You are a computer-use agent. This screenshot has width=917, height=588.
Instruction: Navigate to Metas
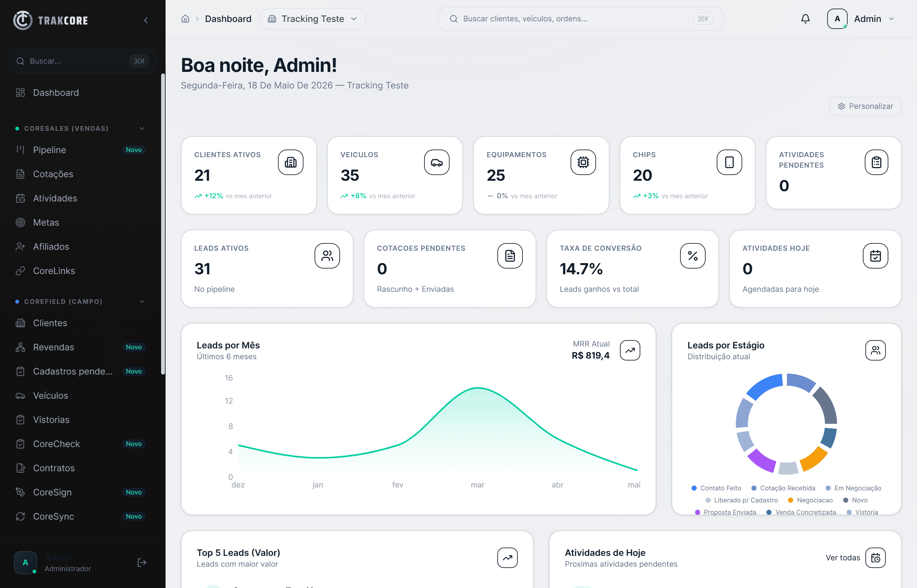pyautogui.click(x=80, y=223)
